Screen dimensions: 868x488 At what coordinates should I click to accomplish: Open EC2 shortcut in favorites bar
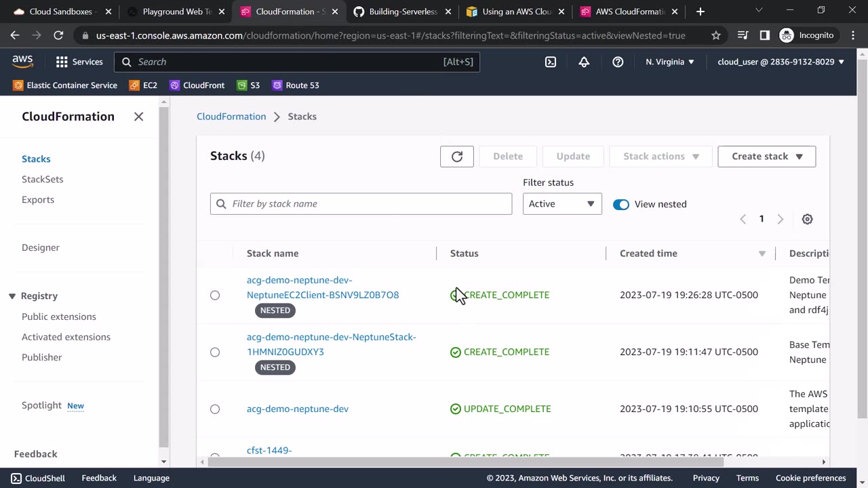[143, 85]
